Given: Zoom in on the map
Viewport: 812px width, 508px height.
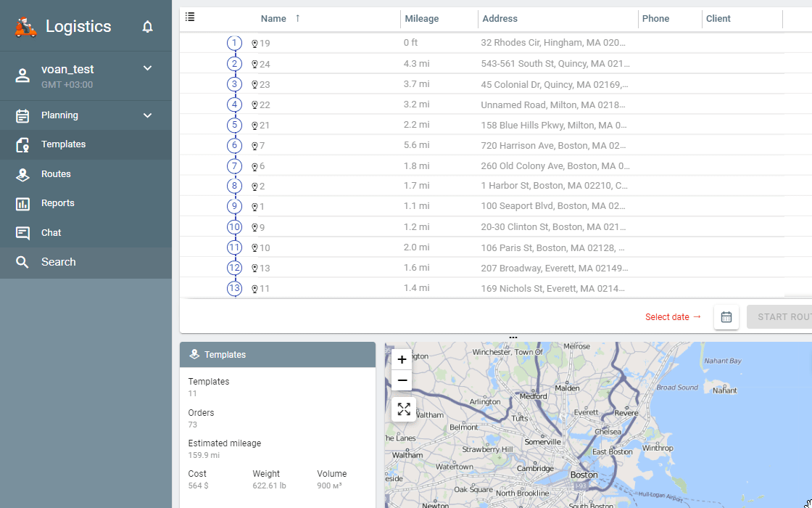Looking at the screenshot, I should [x=402, y=360].
